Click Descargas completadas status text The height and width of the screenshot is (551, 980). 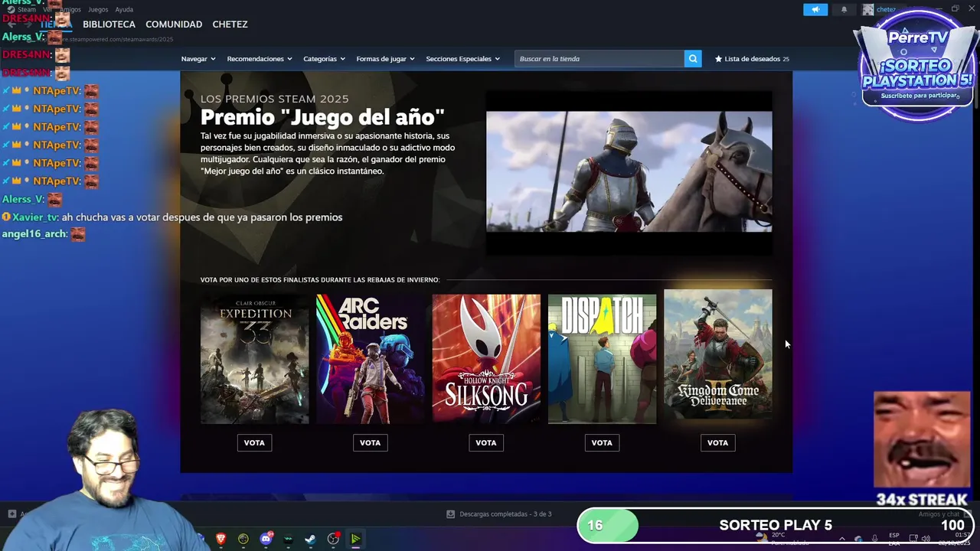[505, 514]
